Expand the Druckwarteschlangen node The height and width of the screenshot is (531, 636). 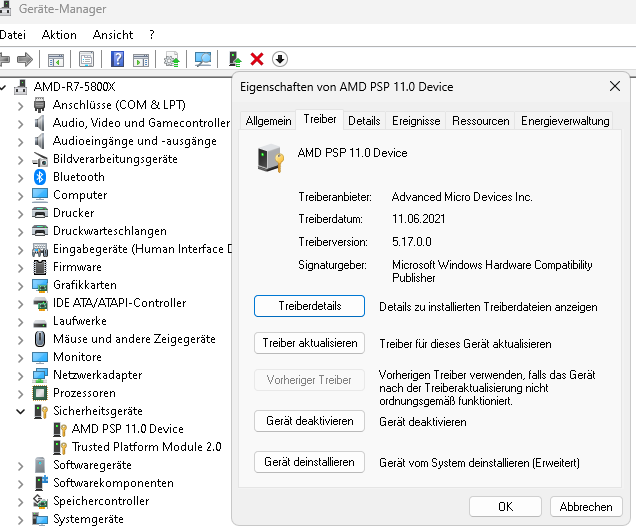click(21, 232)
